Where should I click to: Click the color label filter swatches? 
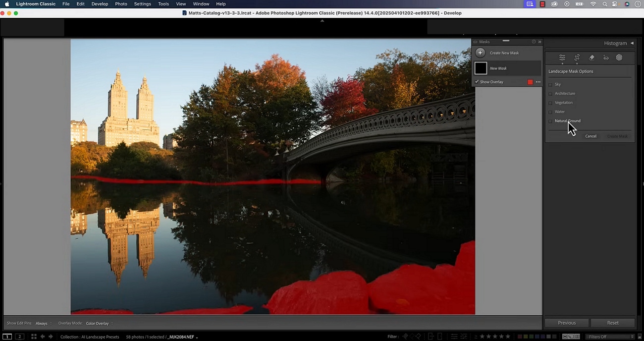click(537, 337)
